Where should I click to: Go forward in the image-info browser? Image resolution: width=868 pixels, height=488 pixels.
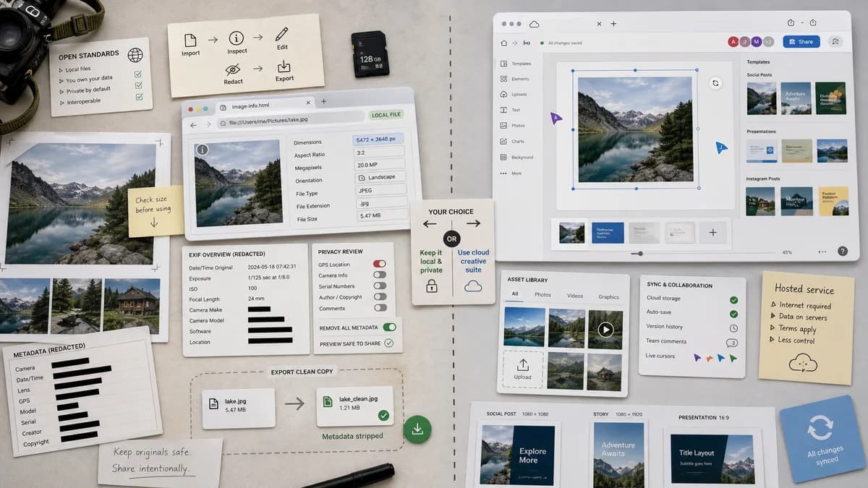(209, 124)
